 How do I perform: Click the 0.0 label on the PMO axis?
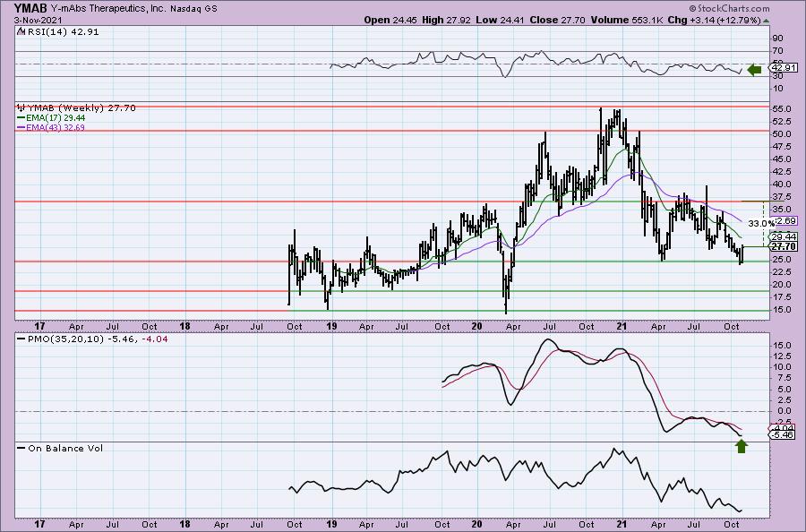coord(783,411)
